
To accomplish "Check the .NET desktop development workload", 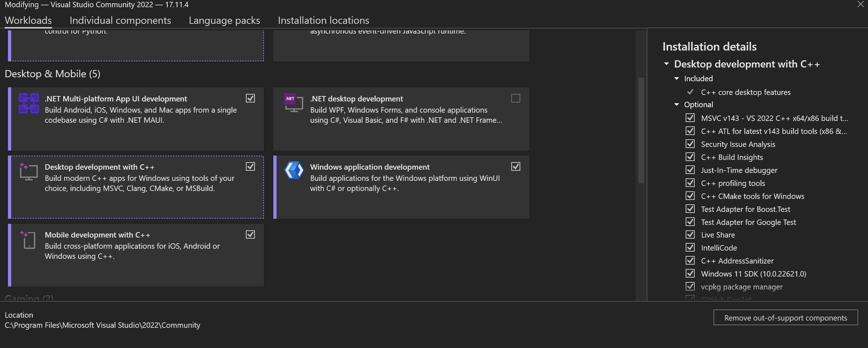I will point(516,98).
